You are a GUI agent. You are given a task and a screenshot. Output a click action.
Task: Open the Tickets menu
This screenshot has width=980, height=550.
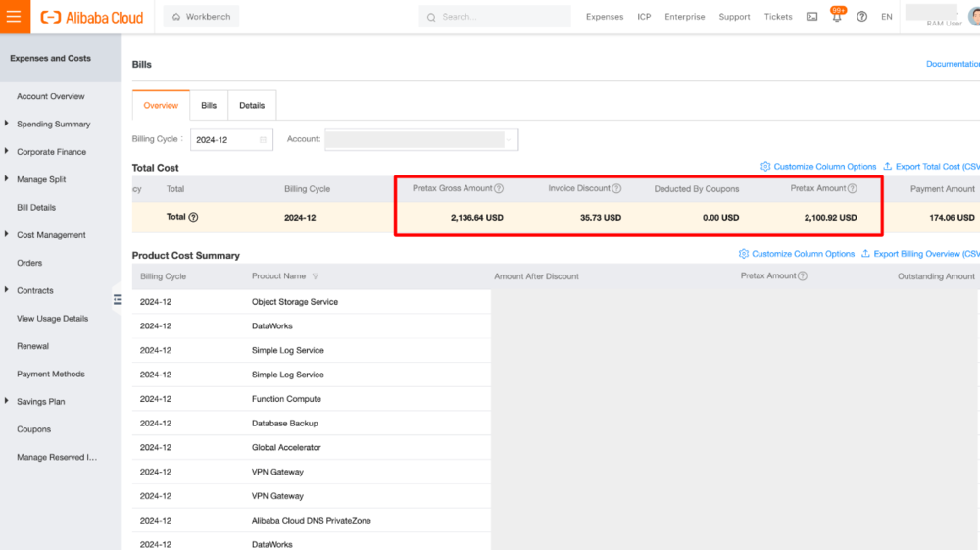pyautogui.click(x=778, y=17)
